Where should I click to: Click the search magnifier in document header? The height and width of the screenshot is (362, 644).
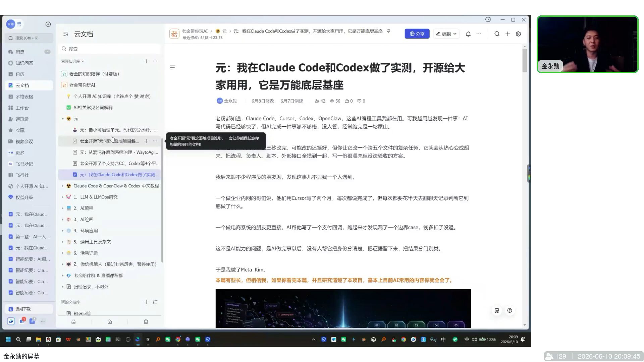coord(497,34)
